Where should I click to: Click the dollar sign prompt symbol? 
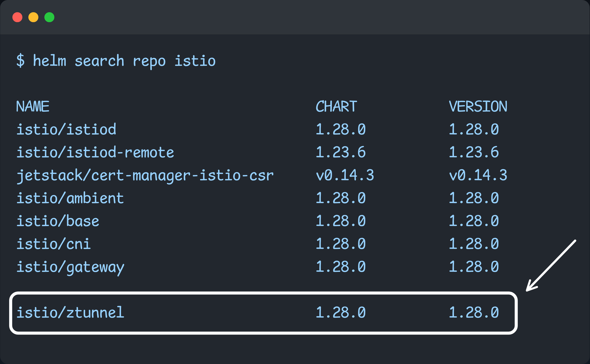click(21, 61)
